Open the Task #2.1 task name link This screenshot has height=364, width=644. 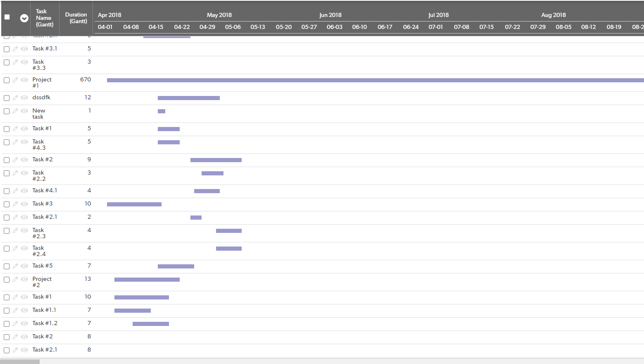point(45,217)
